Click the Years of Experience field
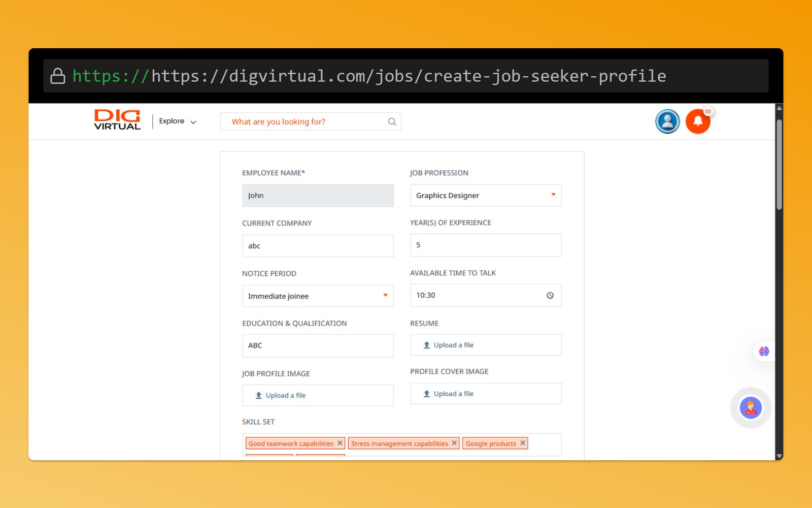 click(x=486, y=245)
